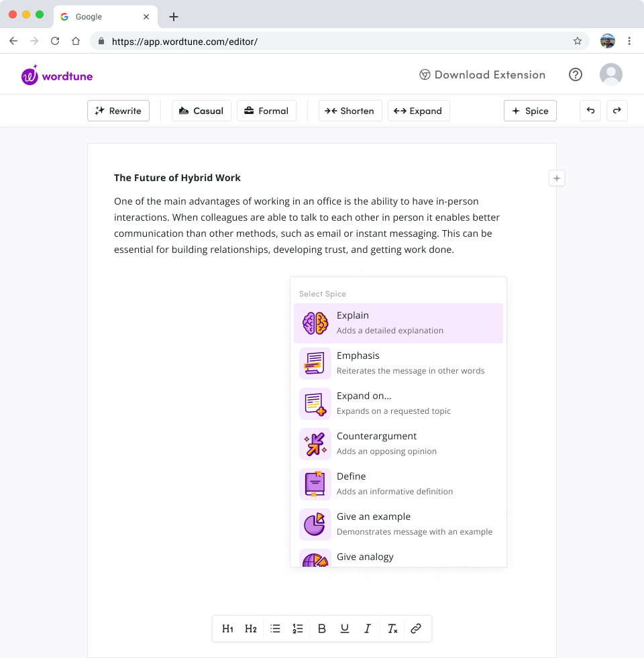Insert a hyperlink
The image size is (644, 658).
(x=416, y=628)
